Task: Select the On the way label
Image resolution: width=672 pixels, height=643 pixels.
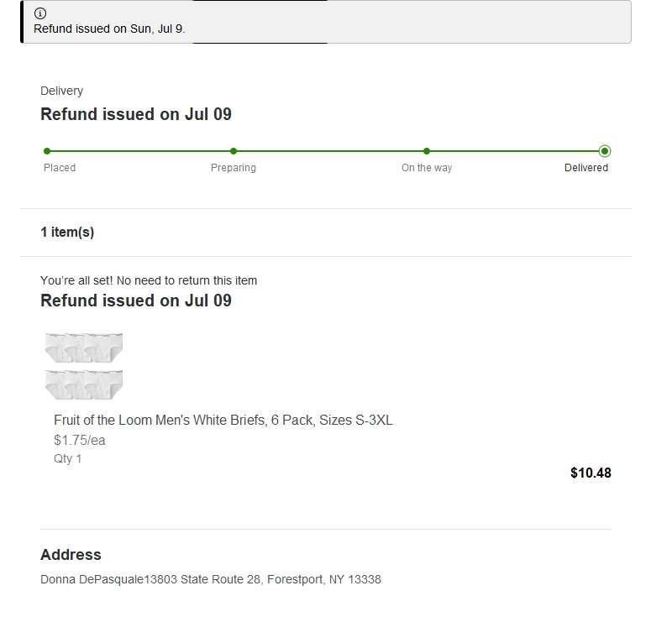Action: (427, 168)
